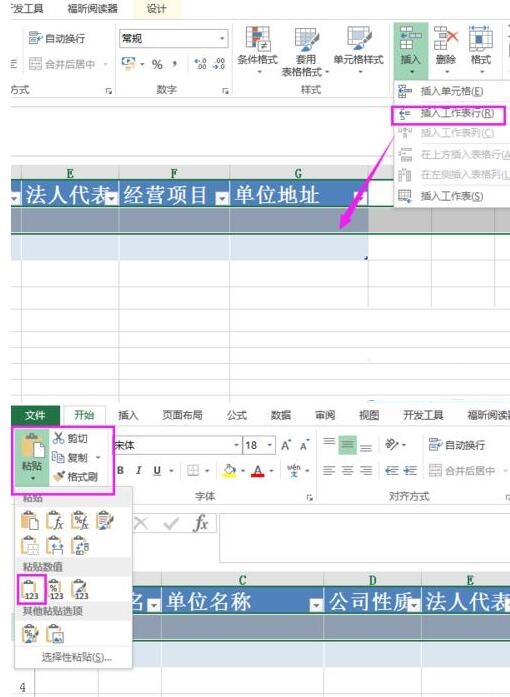Click the 粘贴 paste button
The height and width of the screenshot is (697, 510).
pyautogui.click(x=32, y=457)
